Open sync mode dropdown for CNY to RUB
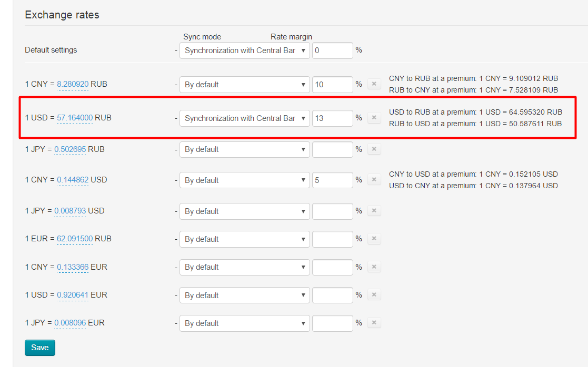The image size is (588, 367). [244, 84]
